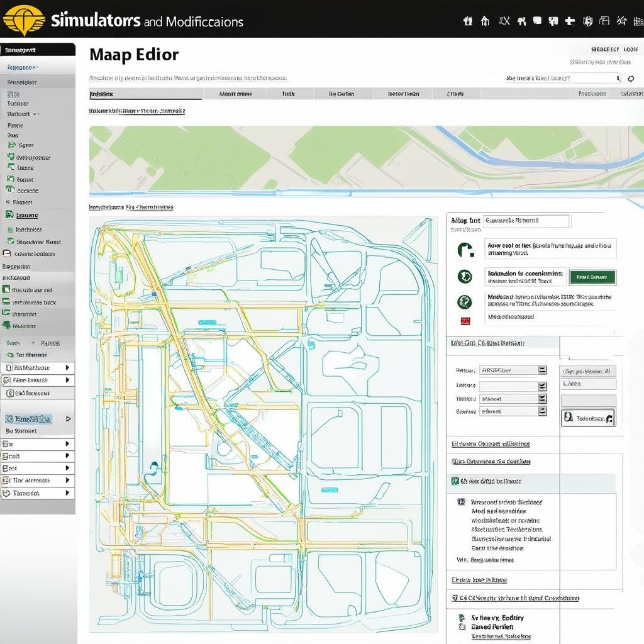The image size is (644, 644).
Task: Click the round green refresh icon in right panel
Action: (464, 276)
